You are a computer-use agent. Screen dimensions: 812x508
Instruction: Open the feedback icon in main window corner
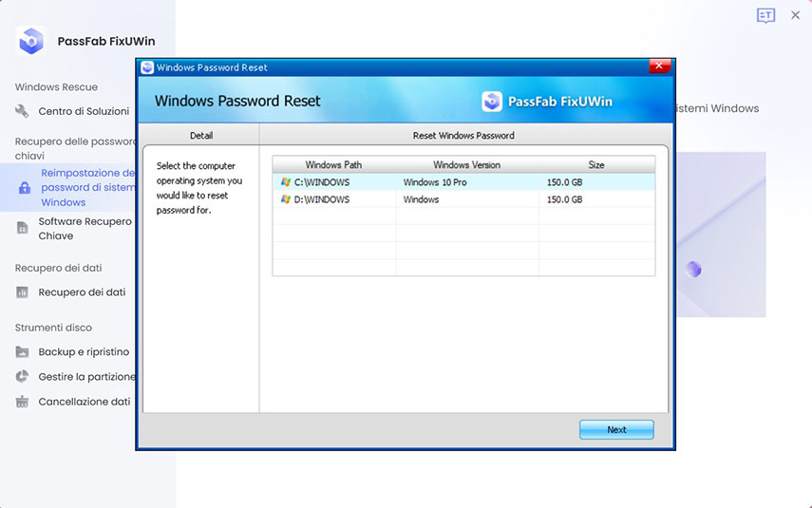point(765,15)
